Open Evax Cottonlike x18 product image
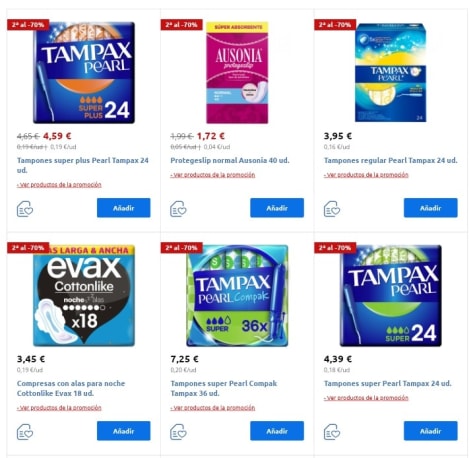 tap(84, 296)
